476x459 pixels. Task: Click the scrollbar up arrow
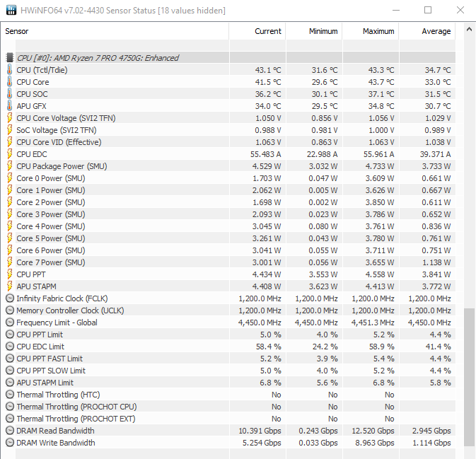tap(469, 30)
